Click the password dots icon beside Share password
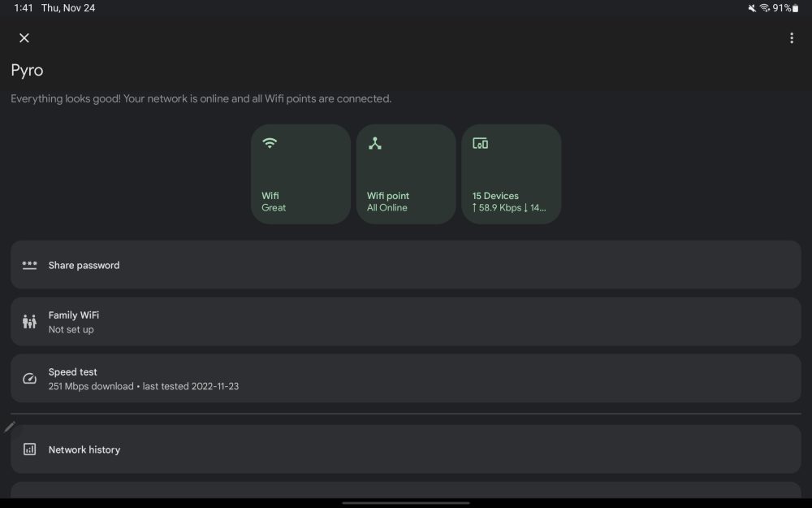 point(30,265)
